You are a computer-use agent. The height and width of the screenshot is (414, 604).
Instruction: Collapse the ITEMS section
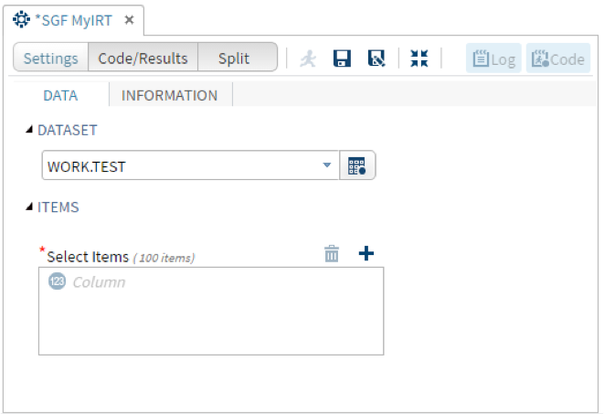pos(28,208)
